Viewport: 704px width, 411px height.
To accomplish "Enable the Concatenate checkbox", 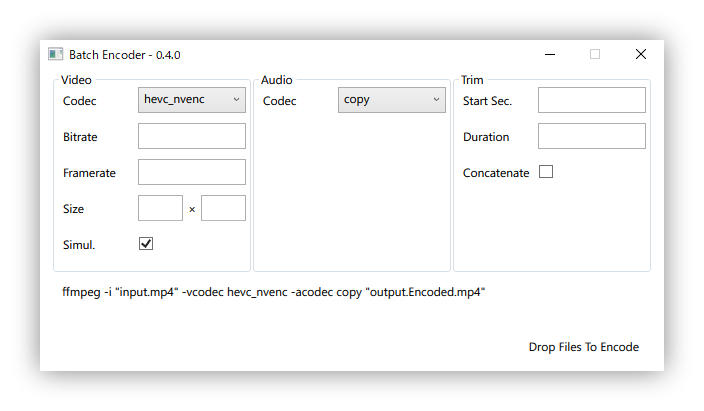I will [546, 172].
